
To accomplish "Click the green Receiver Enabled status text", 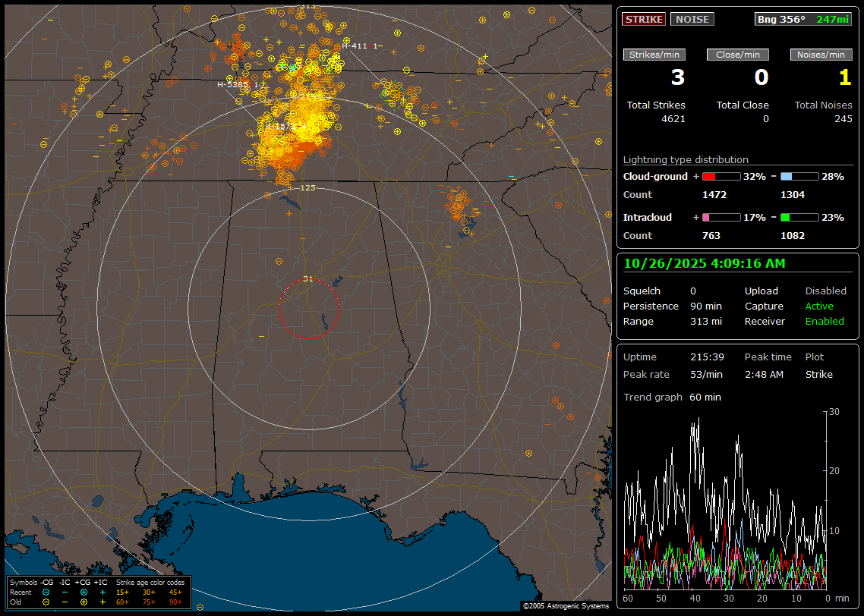I will (x=825, y=321).
